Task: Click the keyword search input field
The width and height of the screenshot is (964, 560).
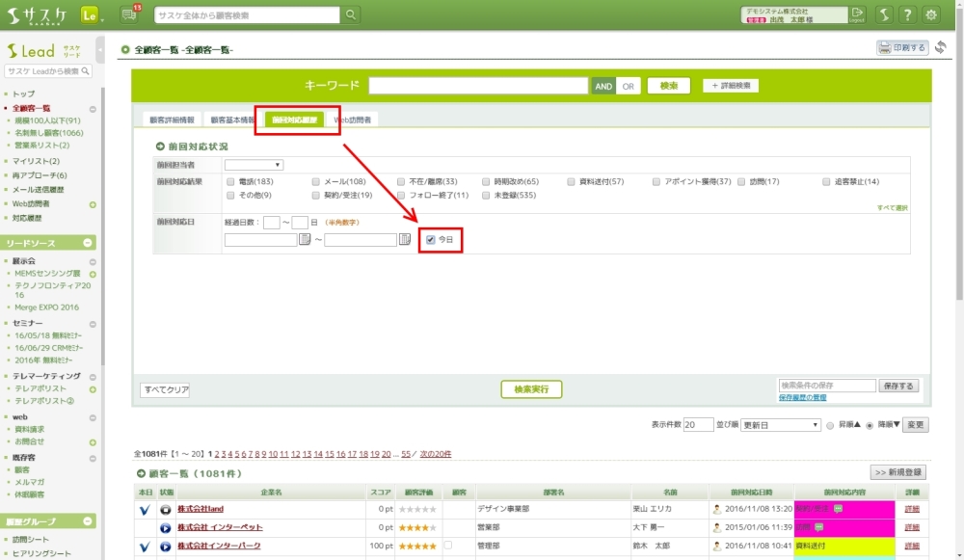Action: (x=478, y=86)
